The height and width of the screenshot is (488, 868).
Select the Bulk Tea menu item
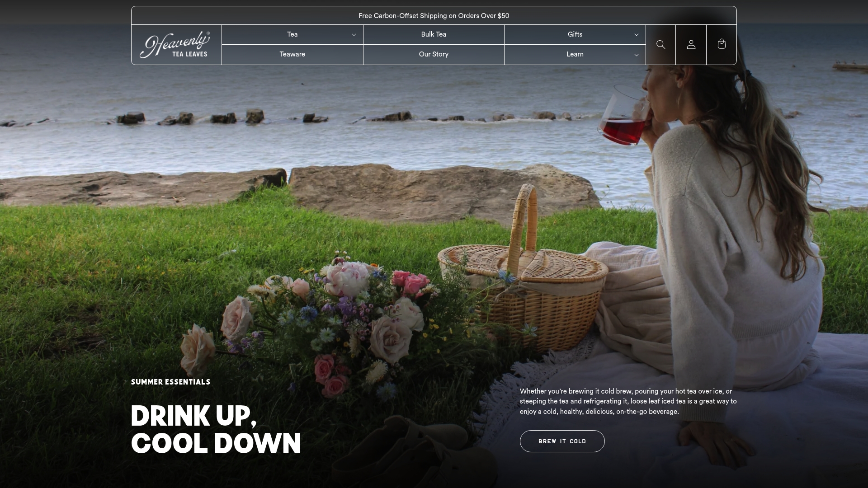pos(434,34)
